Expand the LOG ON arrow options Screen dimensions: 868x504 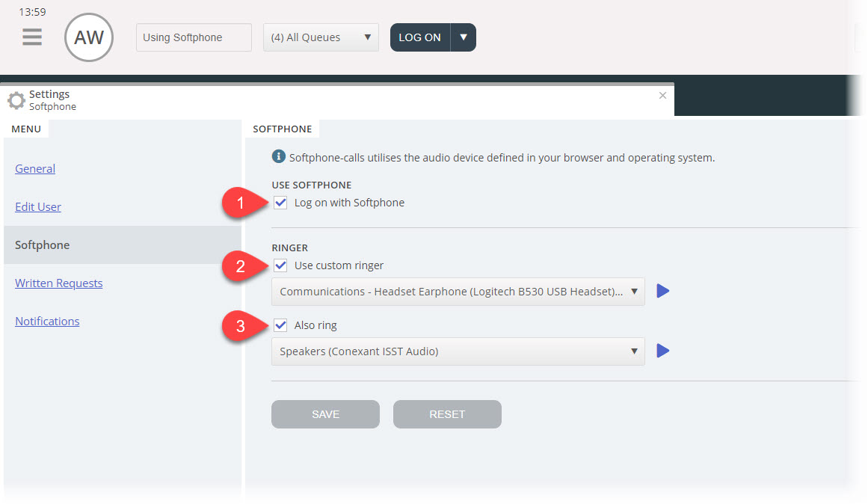[x=464, y=37]
